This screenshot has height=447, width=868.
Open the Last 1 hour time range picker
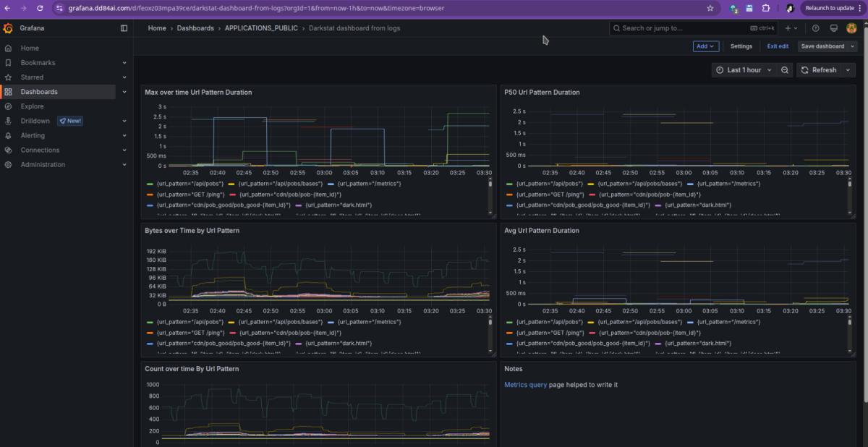(x=744, y=70)
